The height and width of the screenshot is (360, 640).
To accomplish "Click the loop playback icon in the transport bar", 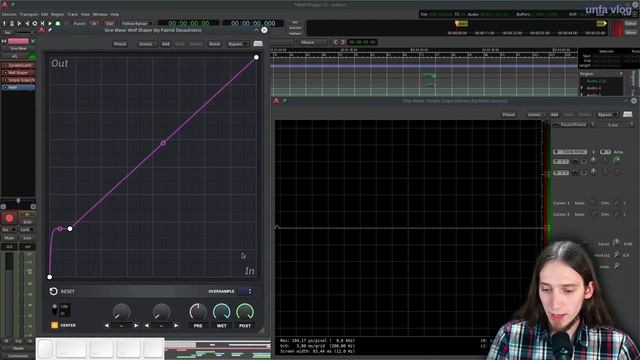I will [x=35, y=24].
